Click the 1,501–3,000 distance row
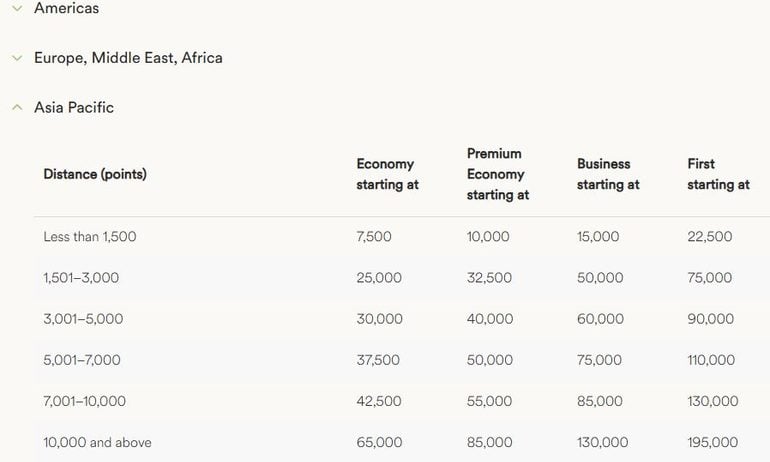 coord(81,278)
